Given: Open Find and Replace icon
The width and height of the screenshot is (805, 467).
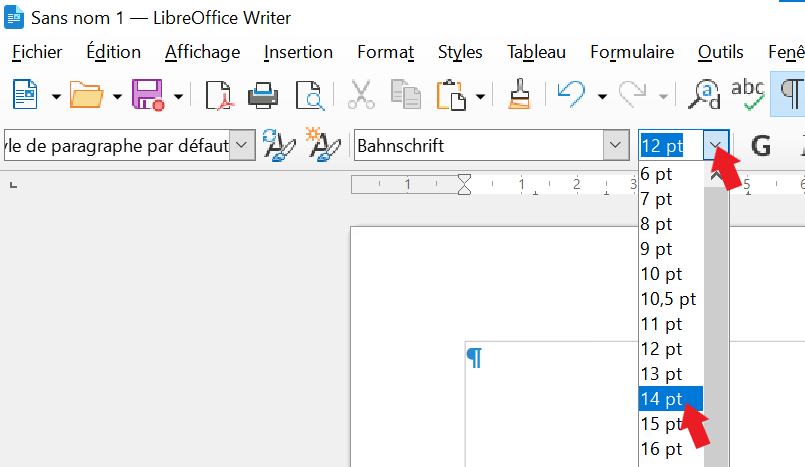Looking at the screenshot, I should click(x=706, y=95).
